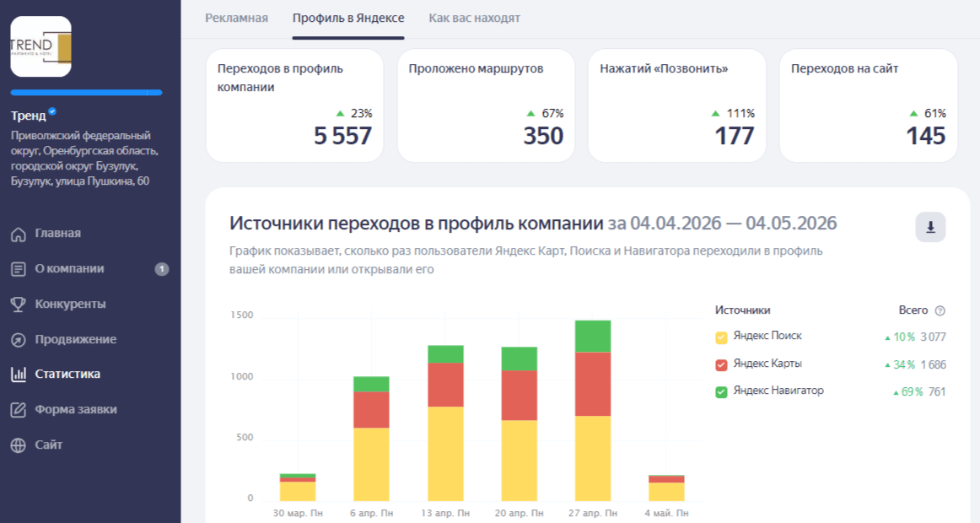The height and width of the screenshot is (523, 980).
Task: Click the value 145 in site card
Action: [926, 136]
